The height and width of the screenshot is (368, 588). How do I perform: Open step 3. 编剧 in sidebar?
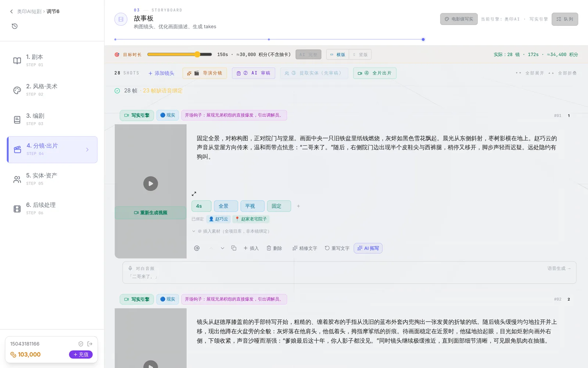[x=52, y=119]
